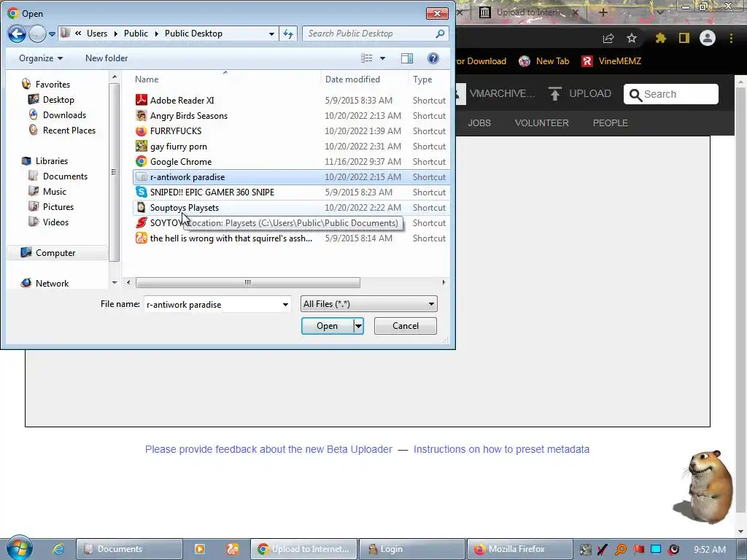
Task: Open Chrome profile avatar icon
Action: (x=708, y=38)
